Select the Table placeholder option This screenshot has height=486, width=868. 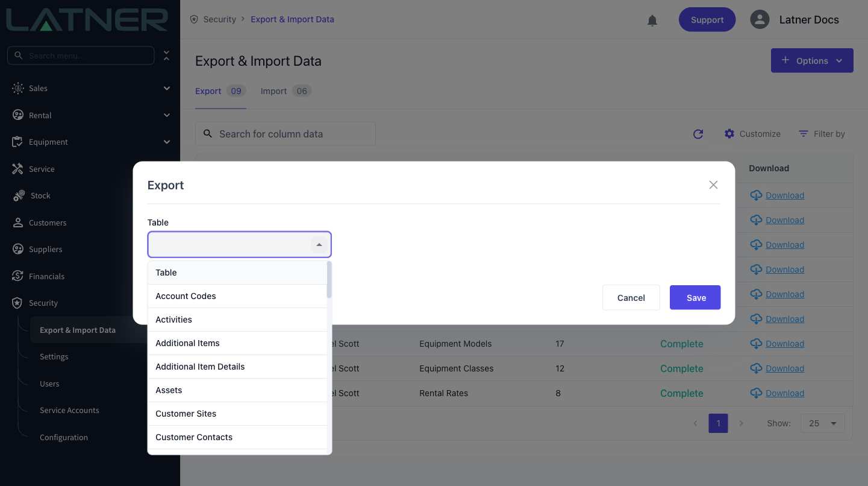click(x=237, y=273)
